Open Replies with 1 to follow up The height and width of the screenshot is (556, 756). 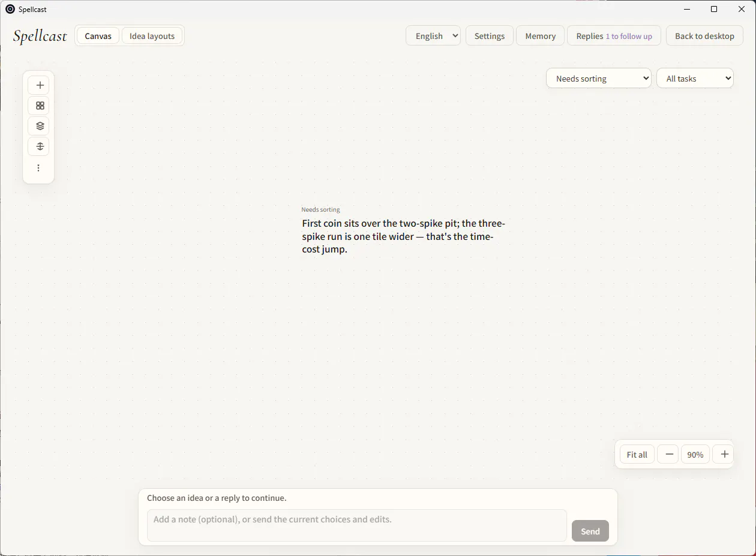614,36
